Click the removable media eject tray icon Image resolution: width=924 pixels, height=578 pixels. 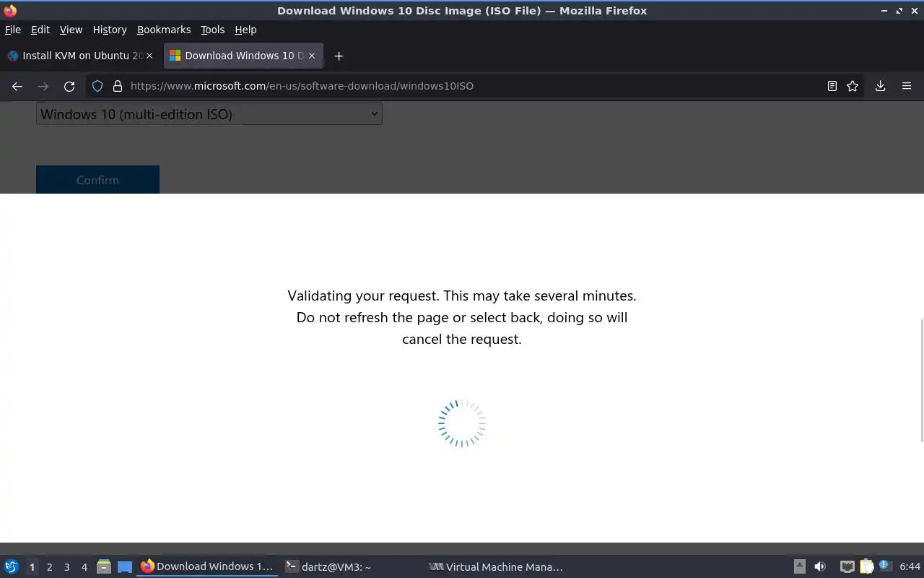click(799, 567)
